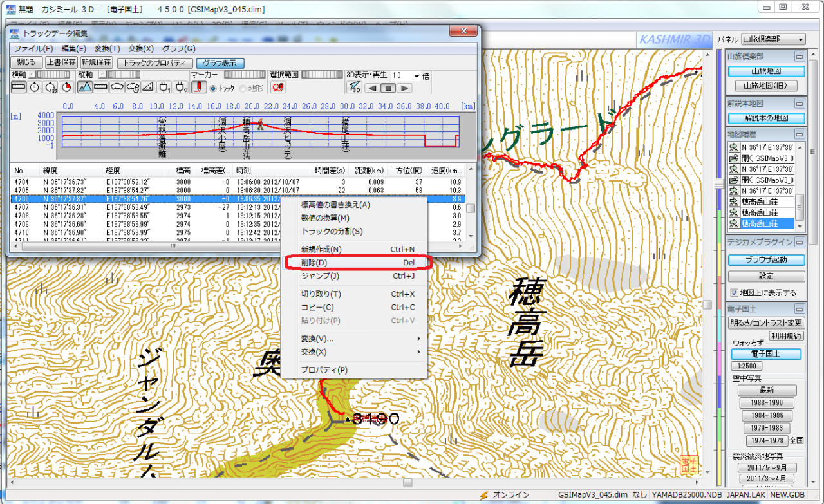Click the 1988-1990 aerial photo button
824x504 pixels.
[x=766, y=403]
